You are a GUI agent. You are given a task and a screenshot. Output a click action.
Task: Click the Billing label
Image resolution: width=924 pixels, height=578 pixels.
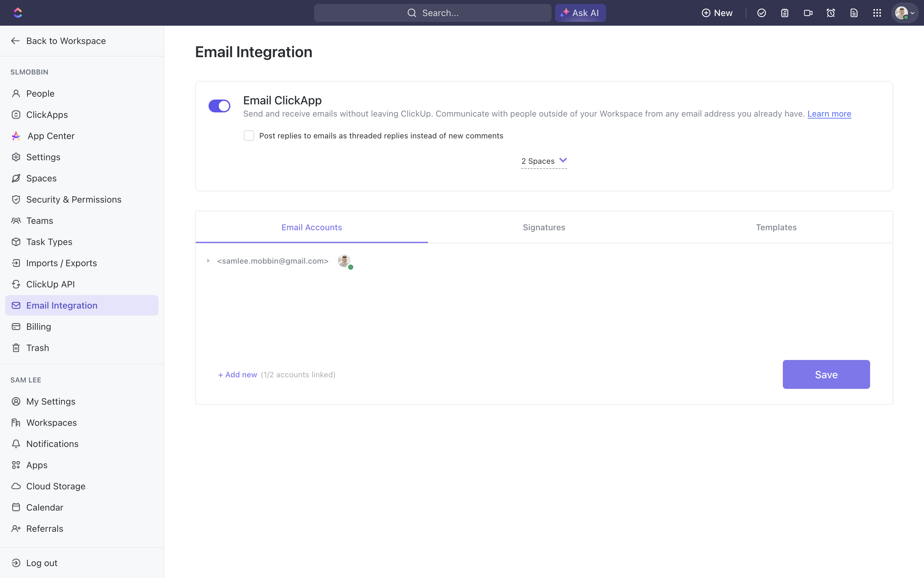(38, 327)
